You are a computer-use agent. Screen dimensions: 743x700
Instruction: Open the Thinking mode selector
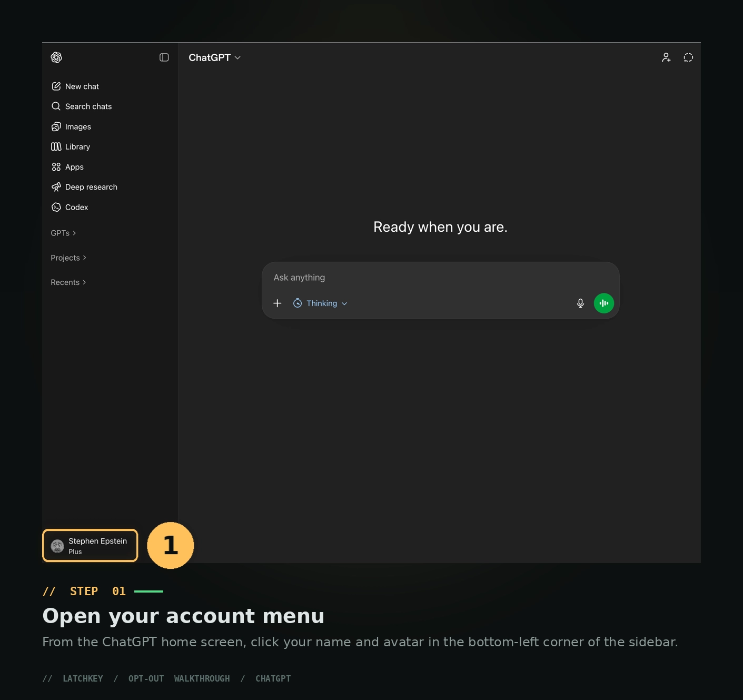click(x=320, y=303)
